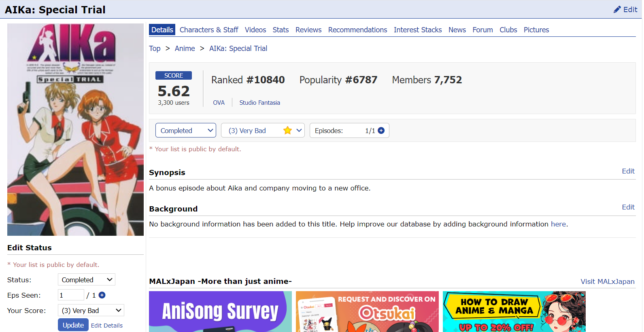
Task: Open the OVA type link
Action: [x=219, y=102]
